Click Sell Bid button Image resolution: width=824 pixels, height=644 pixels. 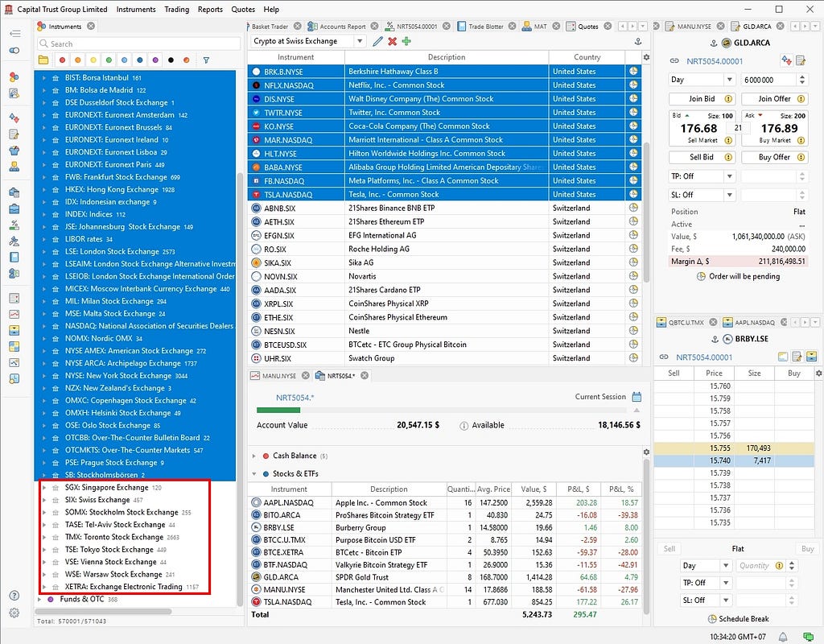click(702, 157)
